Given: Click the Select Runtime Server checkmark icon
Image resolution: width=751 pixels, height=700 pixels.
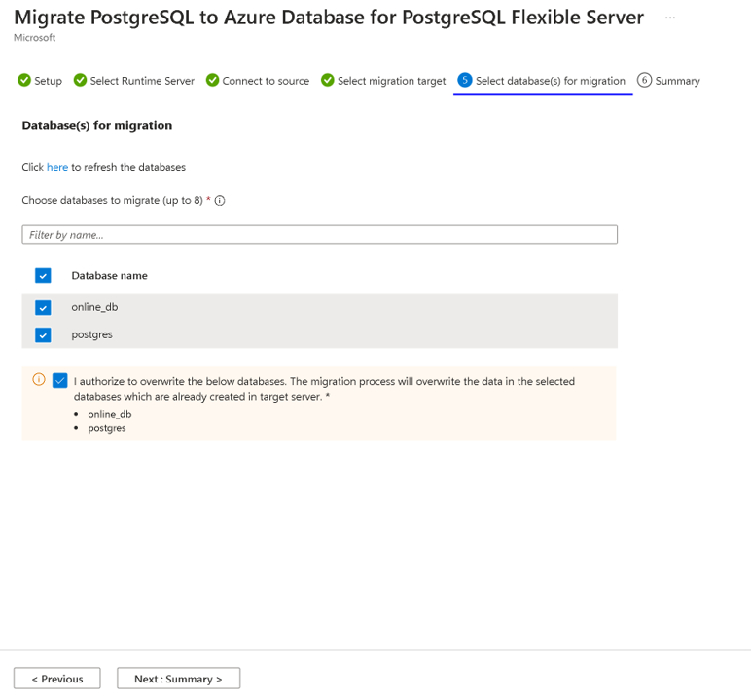Looking at the screenshot, I should click(x=81, y=81).
